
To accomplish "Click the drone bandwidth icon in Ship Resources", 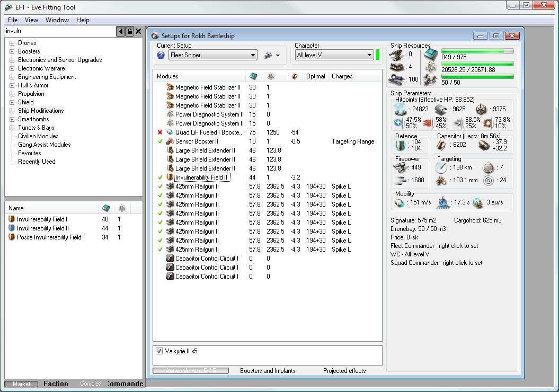I will coord(430,80).
